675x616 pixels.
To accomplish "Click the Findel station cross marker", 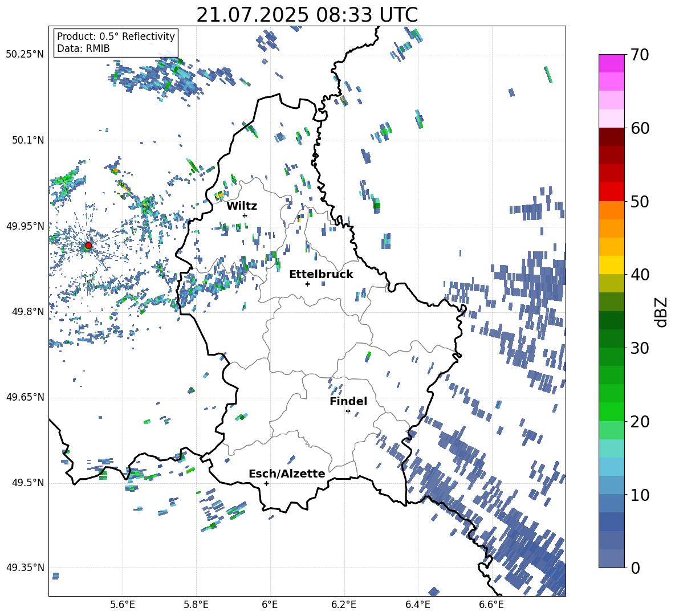I will click(348, 411).
